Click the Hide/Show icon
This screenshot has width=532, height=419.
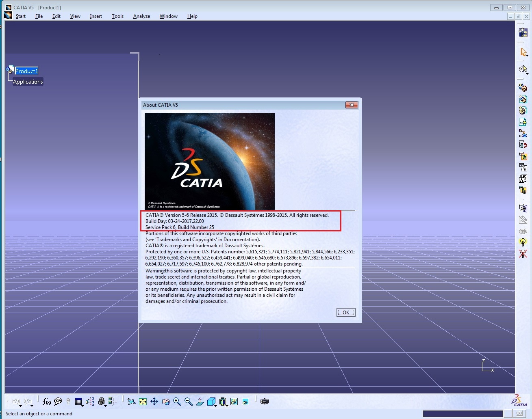234,402
